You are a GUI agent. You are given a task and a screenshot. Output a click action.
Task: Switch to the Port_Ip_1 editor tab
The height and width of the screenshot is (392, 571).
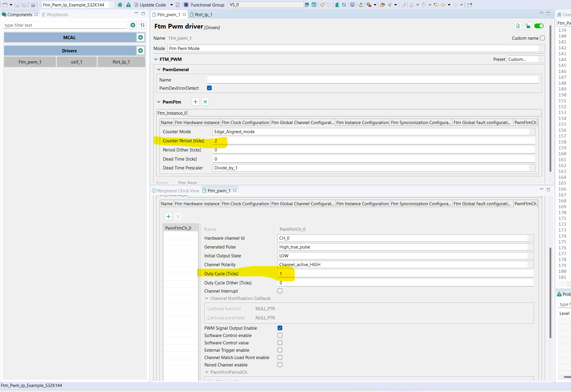[203, 14]
